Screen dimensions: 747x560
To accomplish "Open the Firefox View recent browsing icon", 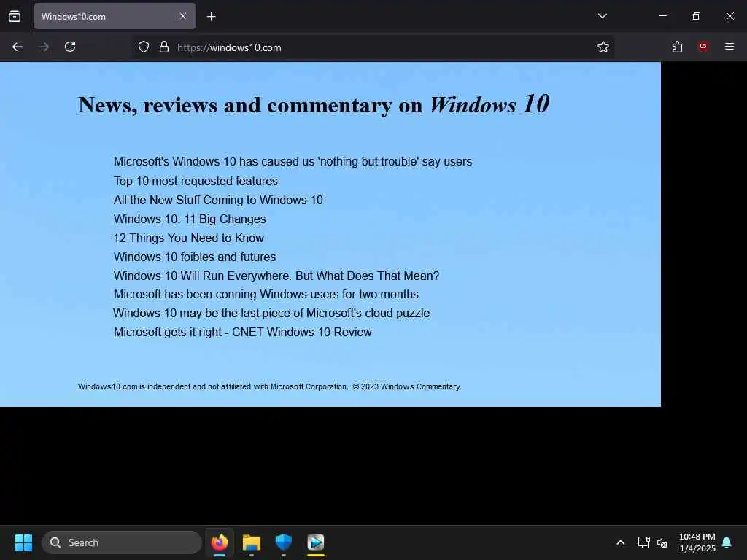I will pyautogui.click(x=15, y=16).
